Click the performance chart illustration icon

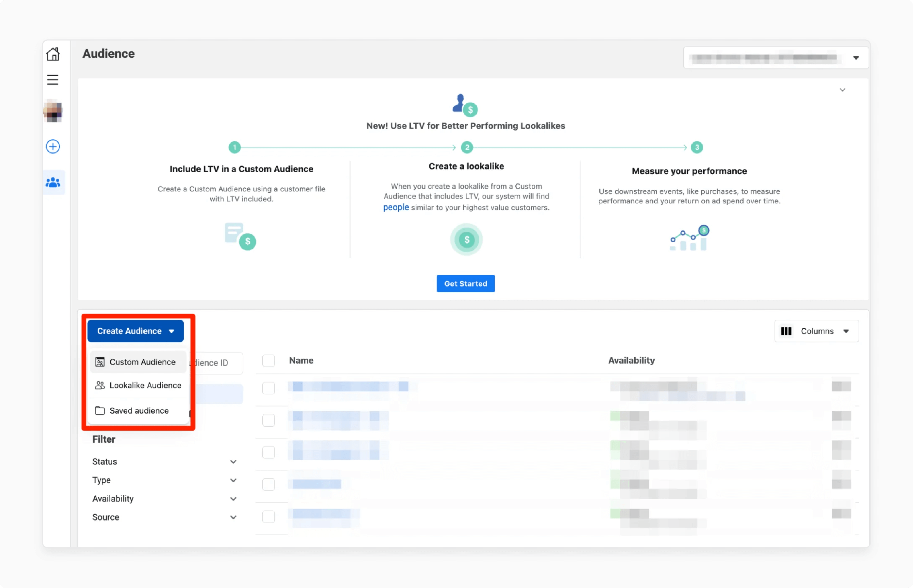click(x=690, y=238)
